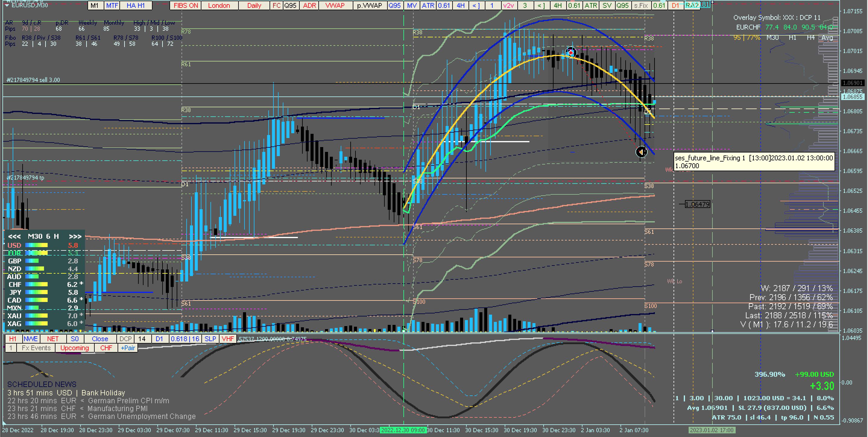The image size is (868, 437).
Task: Click the <<< arrow in currency meter
Action: coord(14,237)
